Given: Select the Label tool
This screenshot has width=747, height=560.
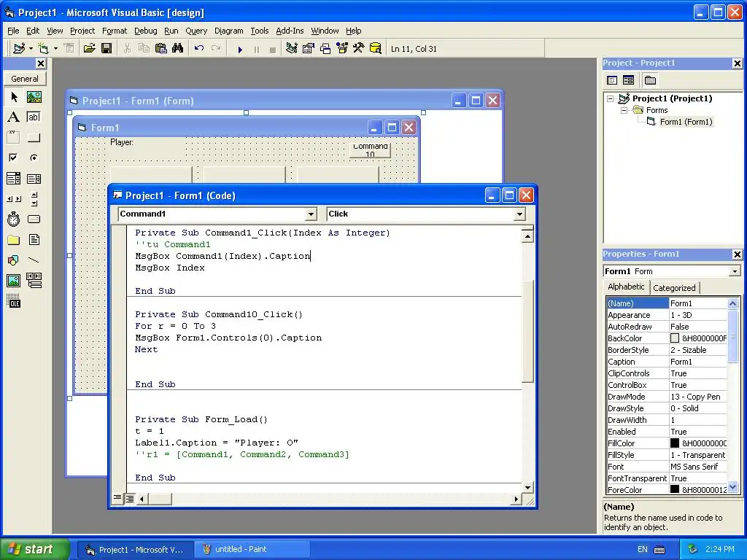Looking at the screenshot, I should point(14,117).
